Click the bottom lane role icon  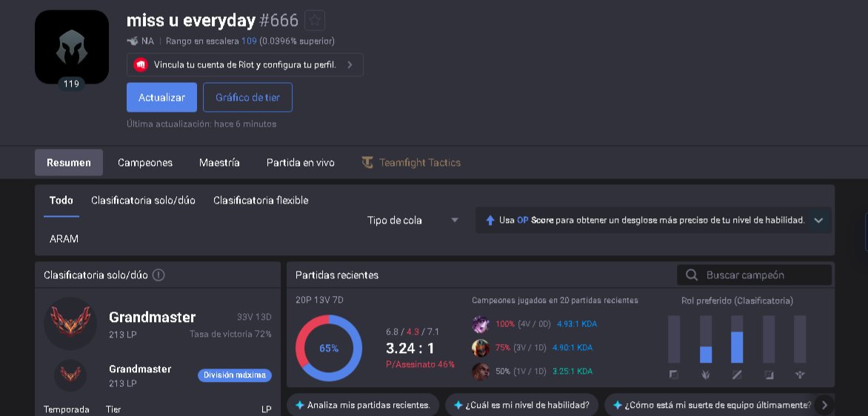click(x=769, y=375)
